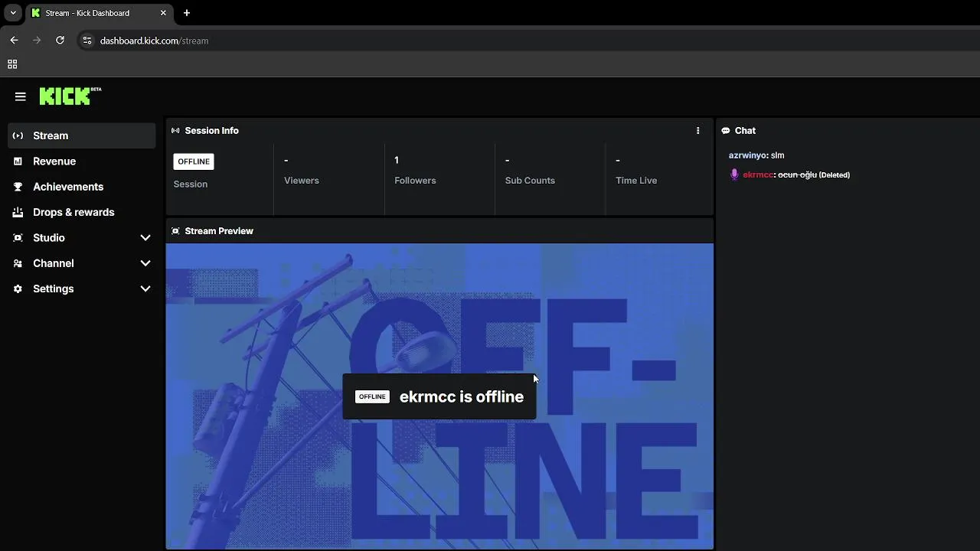Screen dimensions: 980x551
Task: Click the microphone badge beside ekrmcc
Action: coord(734,174)
